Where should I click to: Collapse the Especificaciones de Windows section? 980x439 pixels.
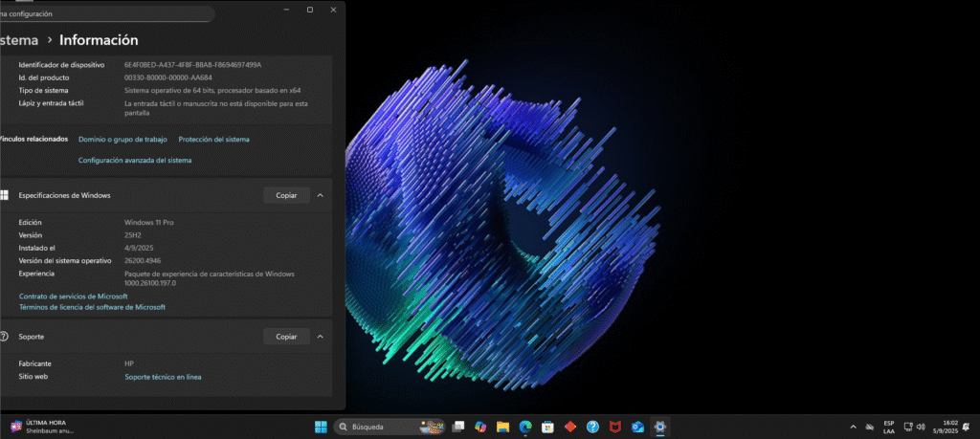(320, 195)
